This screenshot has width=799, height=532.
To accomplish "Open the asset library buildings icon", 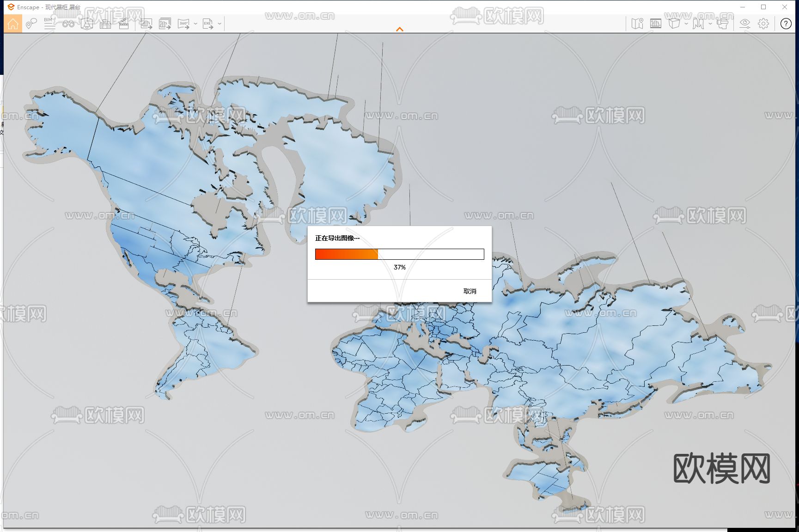I will pos(105,24).
